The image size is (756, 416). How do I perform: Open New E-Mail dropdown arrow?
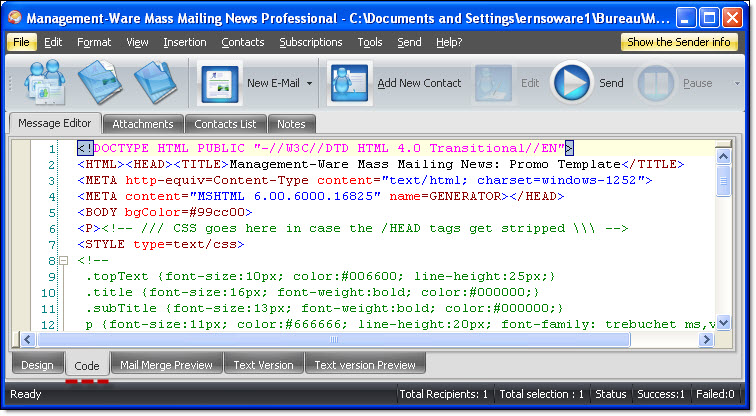tap(309, 83)
